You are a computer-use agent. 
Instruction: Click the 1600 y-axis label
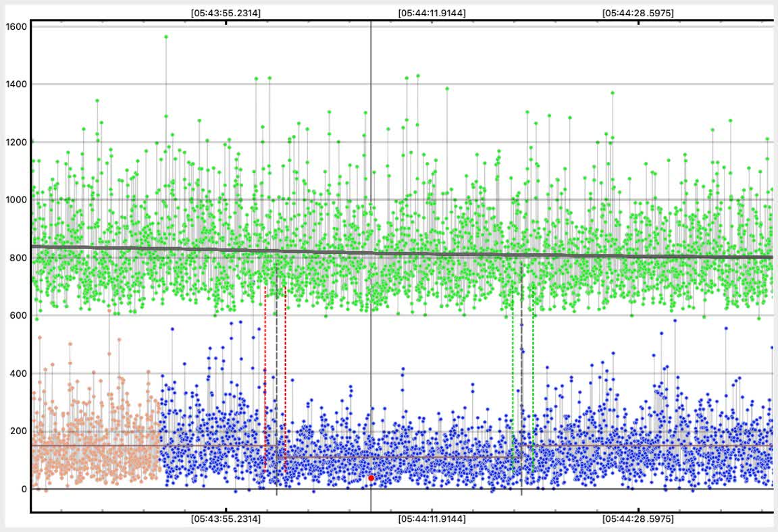(x=16, y=26)
